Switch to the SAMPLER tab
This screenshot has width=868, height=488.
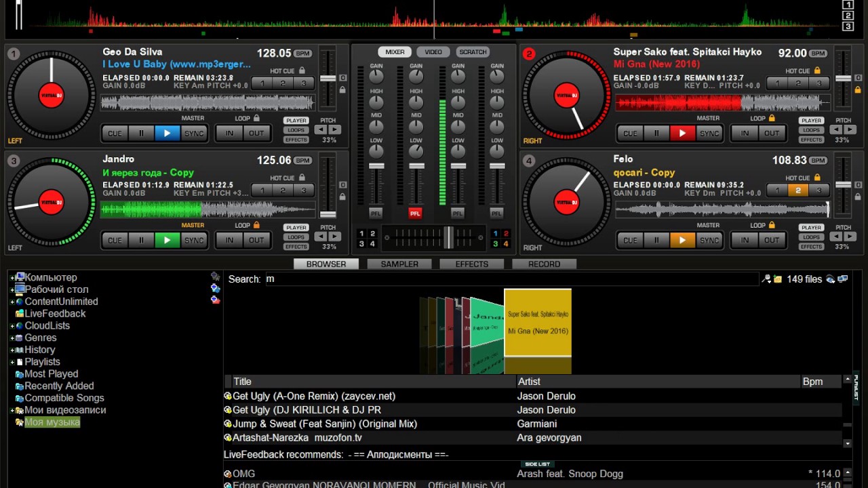click(x=399, y=264)
